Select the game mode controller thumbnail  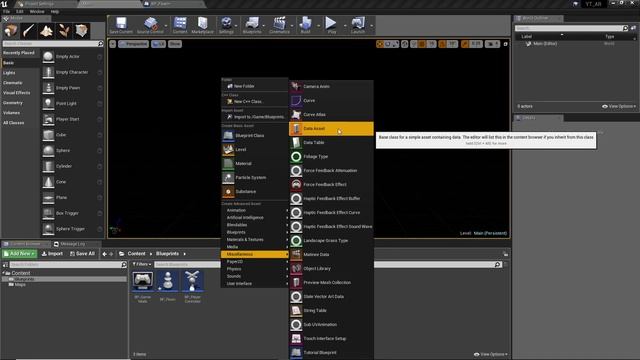(142, 281)
